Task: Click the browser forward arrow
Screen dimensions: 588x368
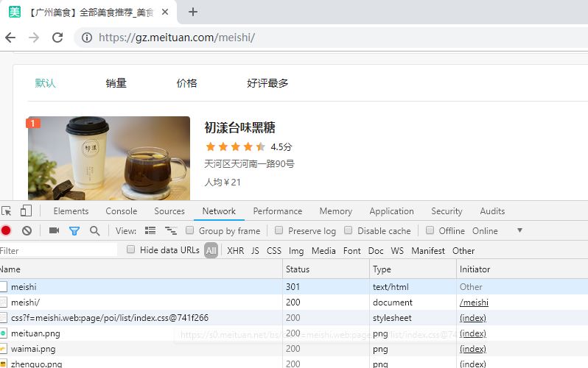Action: [x=34, y=38]
